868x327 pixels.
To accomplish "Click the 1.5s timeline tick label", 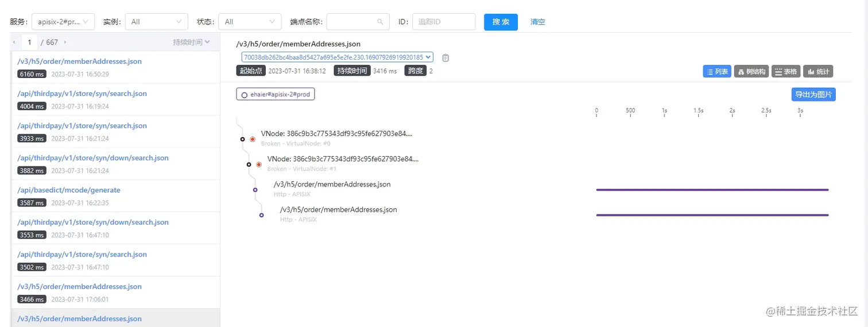I will (x=698, y=110).
